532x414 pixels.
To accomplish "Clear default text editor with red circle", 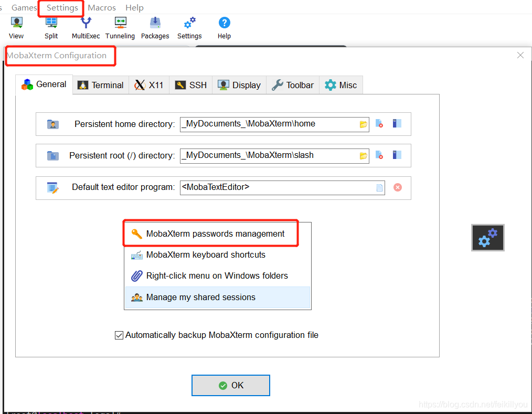I will [398, 187].
